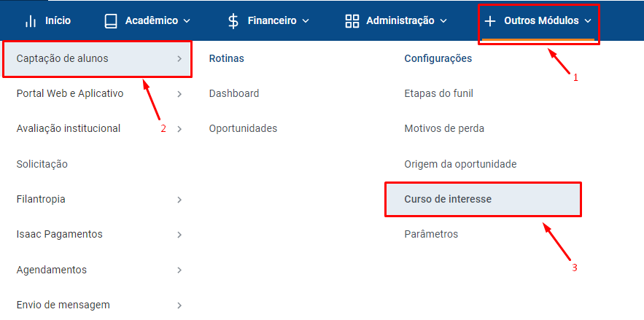Click the dollar sign icon for Financeiro
The image size is (644, 320).
tap(233, 21)
